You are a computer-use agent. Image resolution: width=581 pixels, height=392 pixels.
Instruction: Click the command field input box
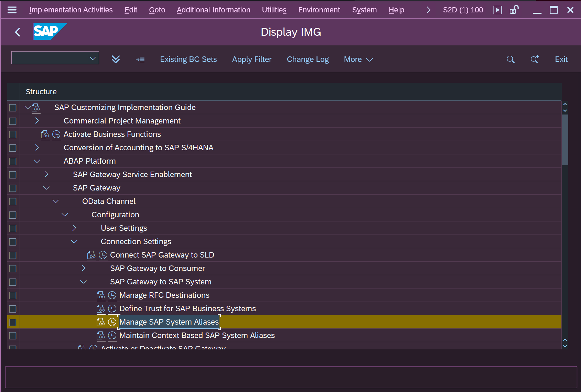click(x=51, y=58)
